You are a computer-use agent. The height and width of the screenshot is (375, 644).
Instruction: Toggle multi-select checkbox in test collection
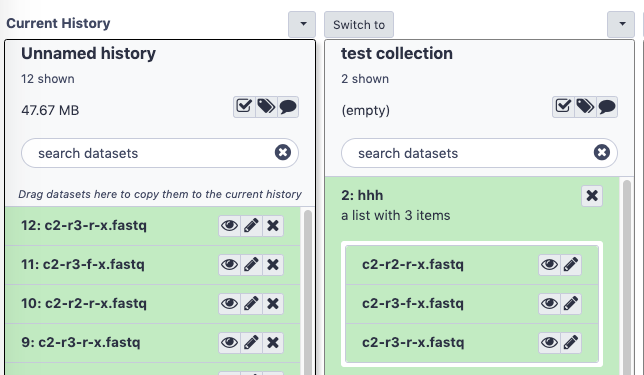[563, 107]
